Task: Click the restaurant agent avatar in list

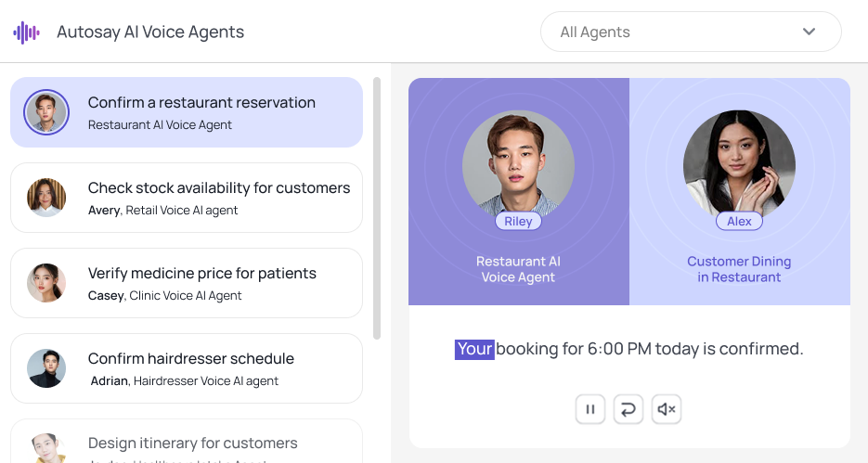Action: coord(46,112)
